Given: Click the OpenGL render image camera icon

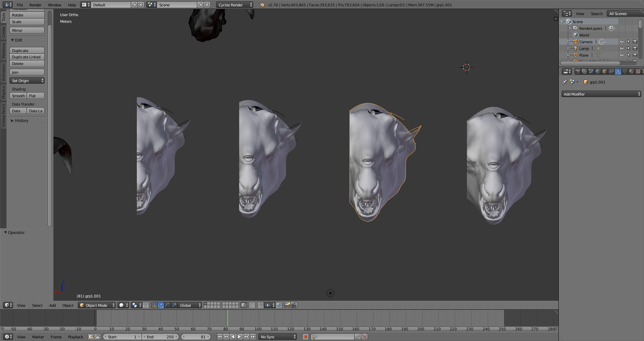Looking at the screenshot, I should click(287, 305).
